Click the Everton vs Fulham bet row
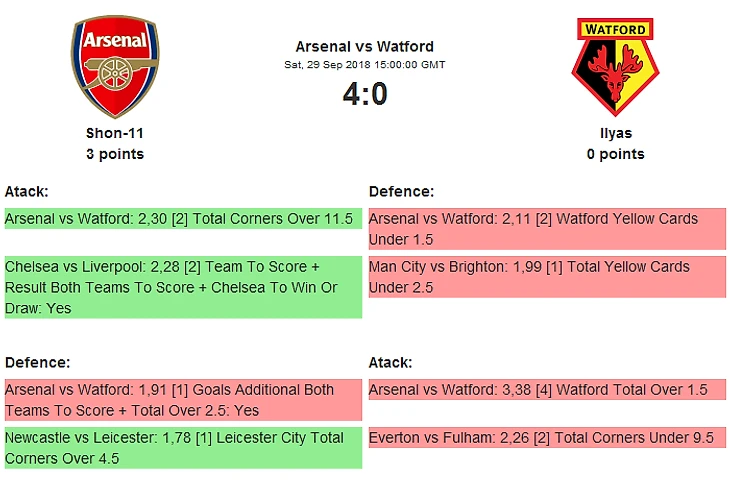Viewport: 730px width, 480px height. tap(547, 437)
